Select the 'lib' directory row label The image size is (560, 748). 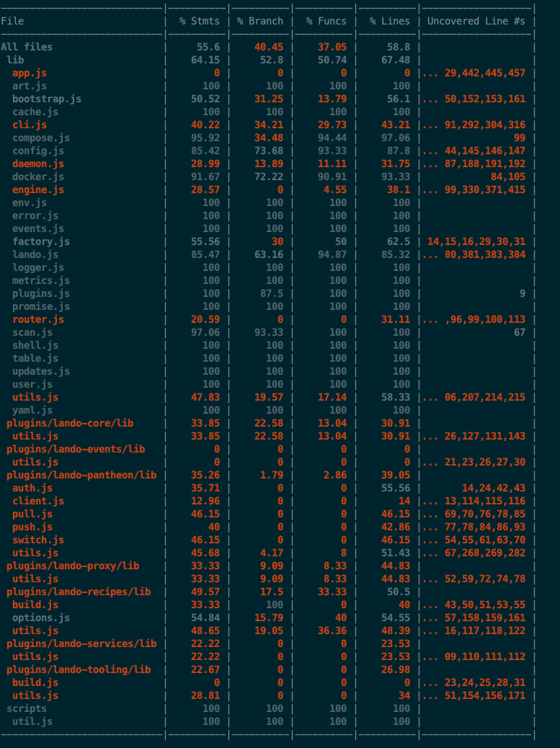click(x=15, y=60)
